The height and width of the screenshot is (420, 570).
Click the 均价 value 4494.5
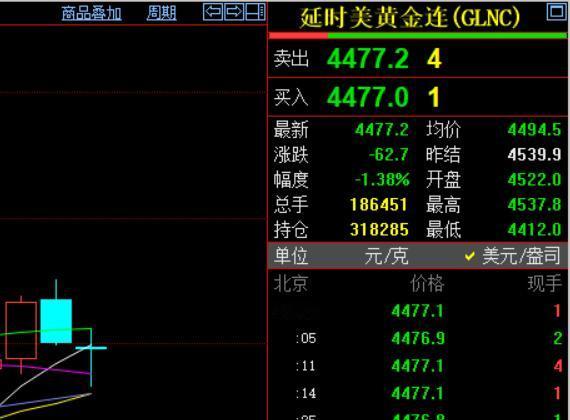click(x=534, y=130)
